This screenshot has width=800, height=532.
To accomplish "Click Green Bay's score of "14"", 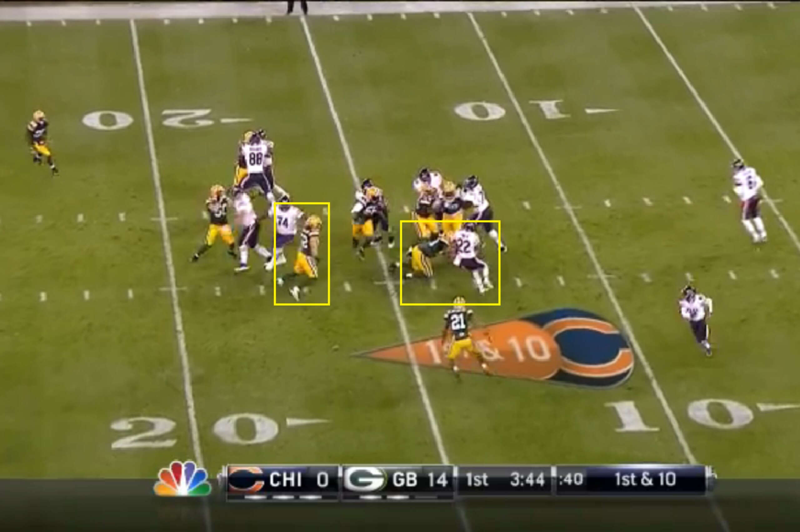I will [437, 480].
